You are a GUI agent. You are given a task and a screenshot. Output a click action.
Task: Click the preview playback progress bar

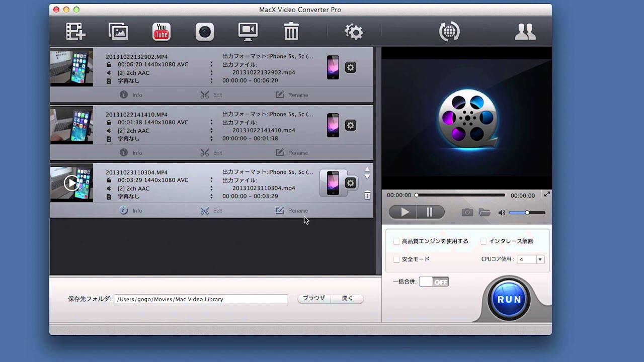pyautogui.click(x=460, y=195)
